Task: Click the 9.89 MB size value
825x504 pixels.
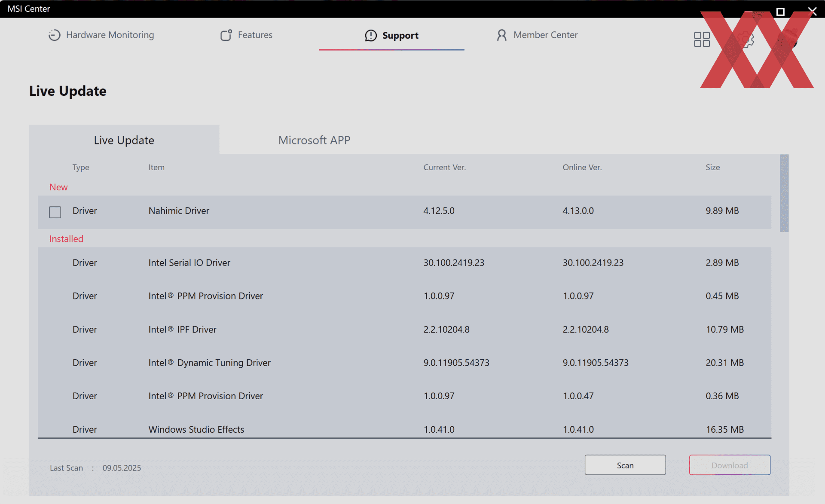Action: tap(722, 211)
